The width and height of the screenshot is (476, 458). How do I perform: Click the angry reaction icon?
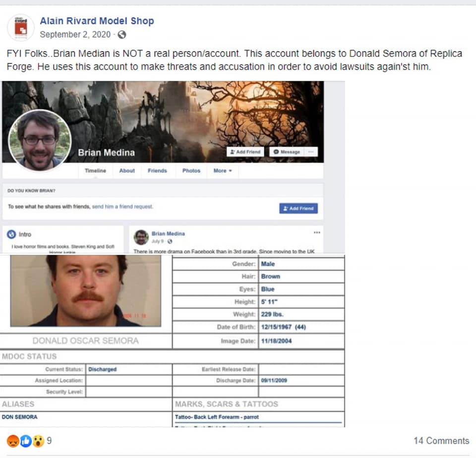tap(13, 441)
